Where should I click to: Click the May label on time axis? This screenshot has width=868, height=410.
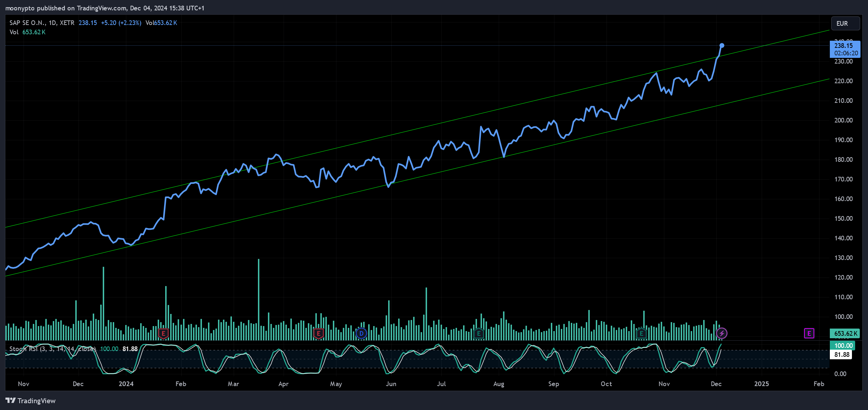click(x=336, y=384)
